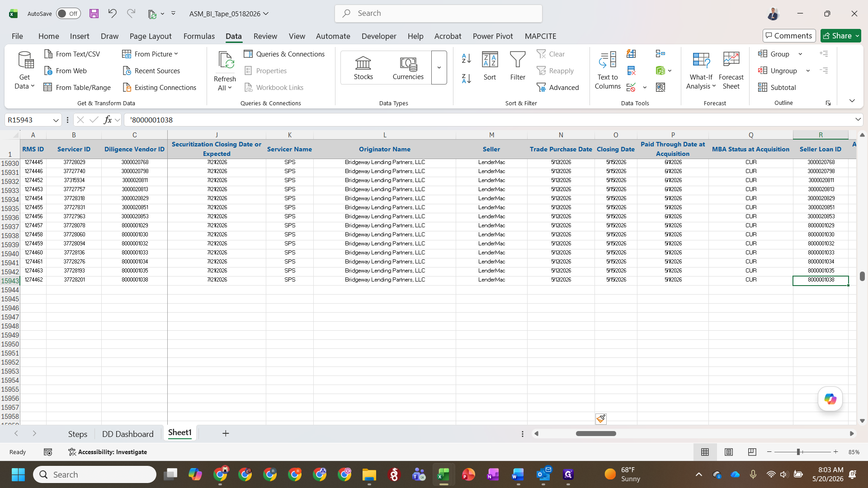
Task: Click the Consolidate icon
Action: pos(660,54)
